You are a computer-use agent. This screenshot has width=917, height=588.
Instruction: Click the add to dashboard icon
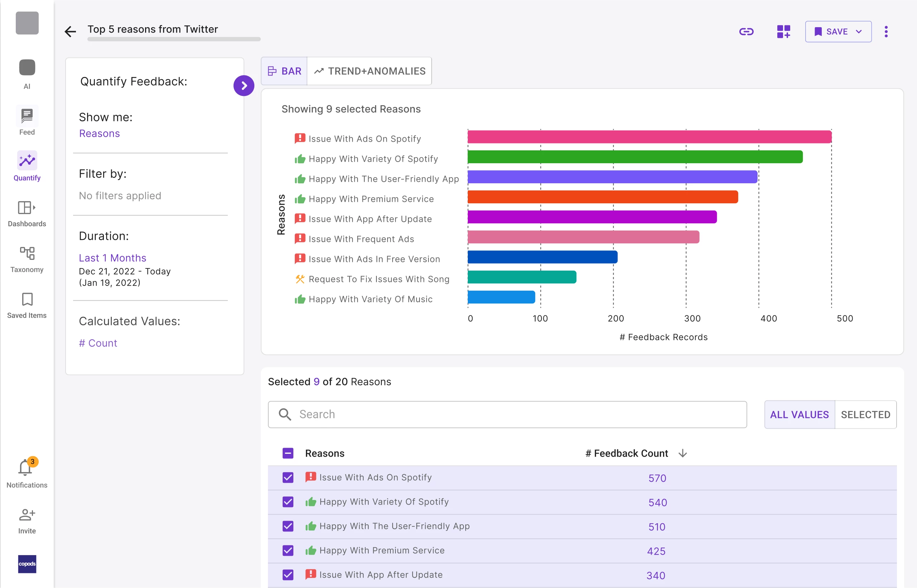click(x=783, y=31)
